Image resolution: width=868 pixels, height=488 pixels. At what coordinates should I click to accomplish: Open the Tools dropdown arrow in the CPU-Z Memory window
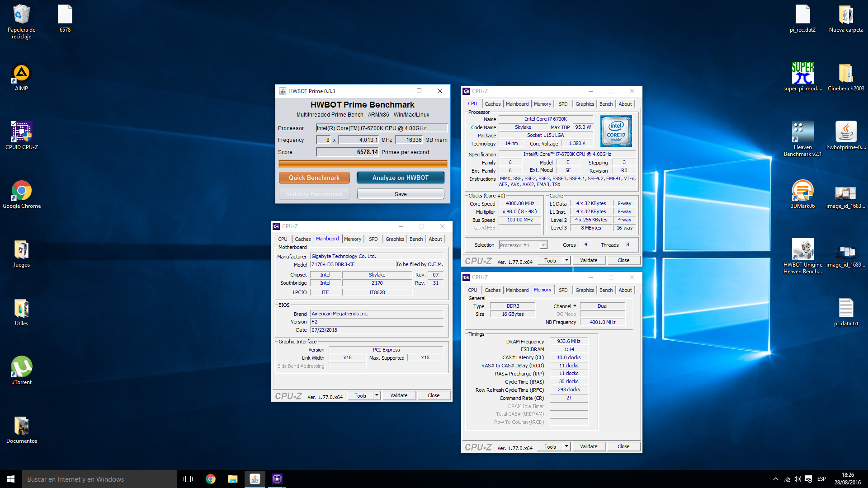tap(566, 446)
